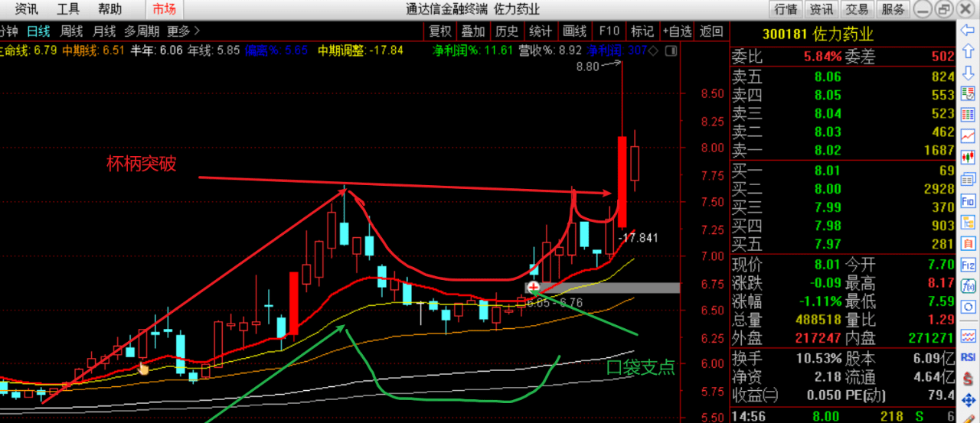This screenshot has width=980, height=423.
Task: Switch to candlestick chart sidebar icon
Action: pyautogui.click(x=969, y=158)
